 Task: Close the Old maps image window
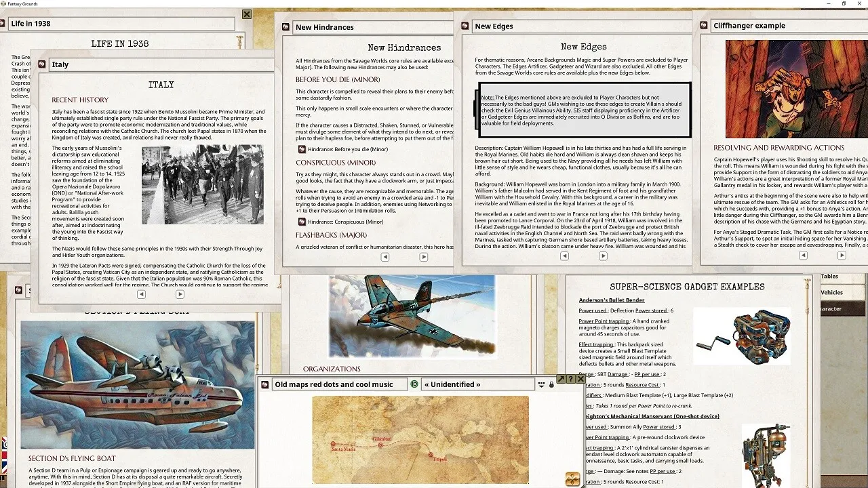[580, 379]
